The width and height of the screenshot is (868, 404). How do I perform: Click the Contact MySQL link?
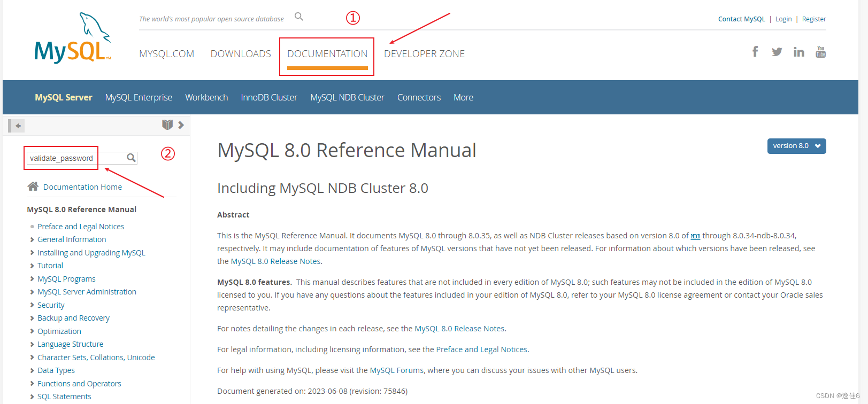pyautogui.click(x=742, y=19)
